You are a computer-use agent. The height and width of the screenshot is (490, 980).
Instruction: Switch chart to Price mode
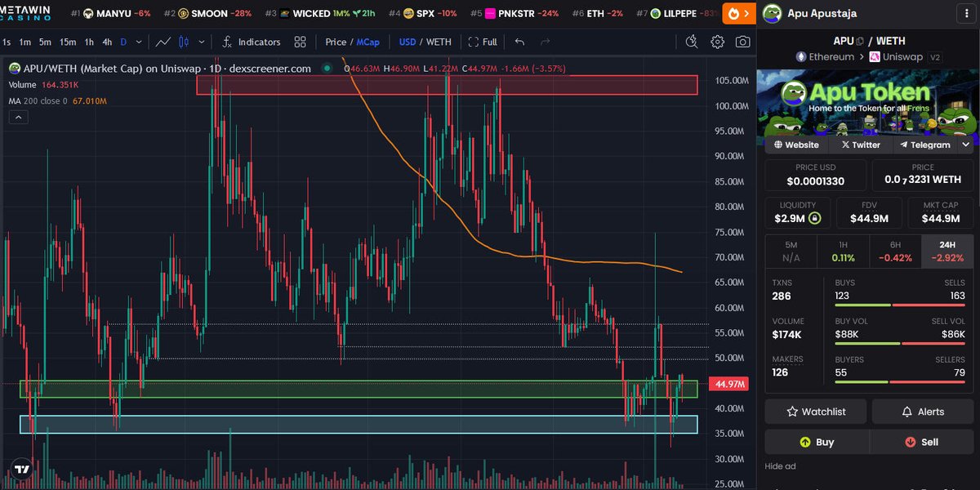pos(336,42)
